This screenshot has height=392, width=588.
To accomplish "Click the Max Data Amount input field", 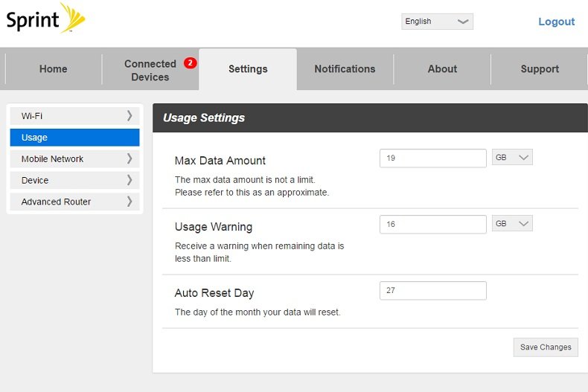I will [432, 158].
